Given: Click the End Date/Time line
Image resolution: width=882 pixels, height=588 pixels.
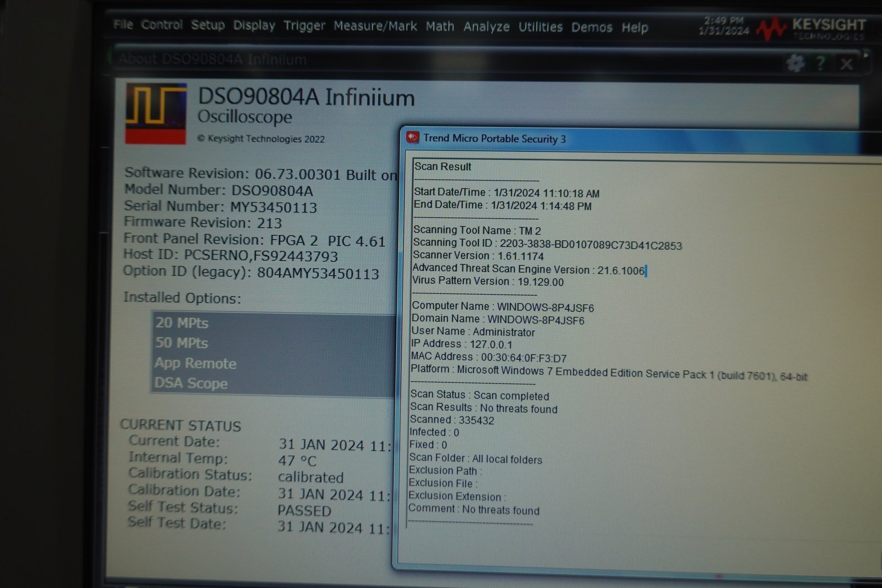Looking at the screenshot, I should pos(503,206).
